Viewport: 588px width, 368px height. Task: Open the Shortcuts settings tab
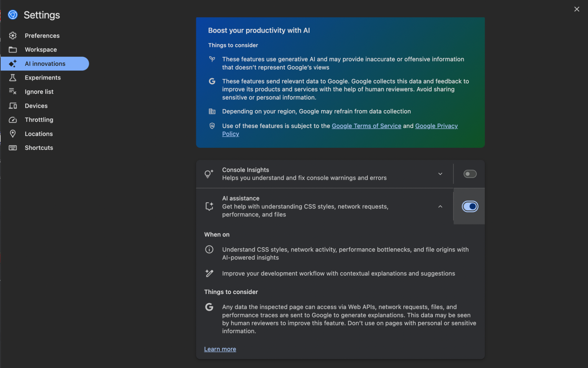pyautogui.click(x=45, y=148)
